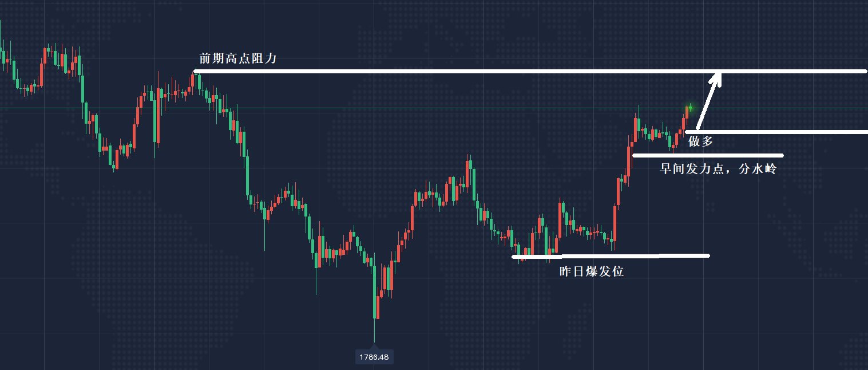
Task: Click the long lower wick above 1786.48
Action: [x=374, y=331]
